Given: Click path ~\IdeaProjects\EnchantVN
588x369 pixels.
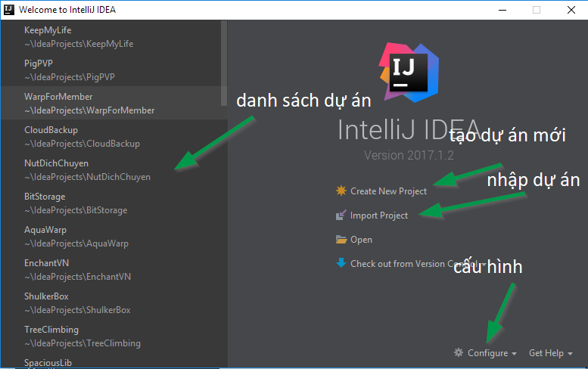Looking at the screenshot, I should [77, 277].
